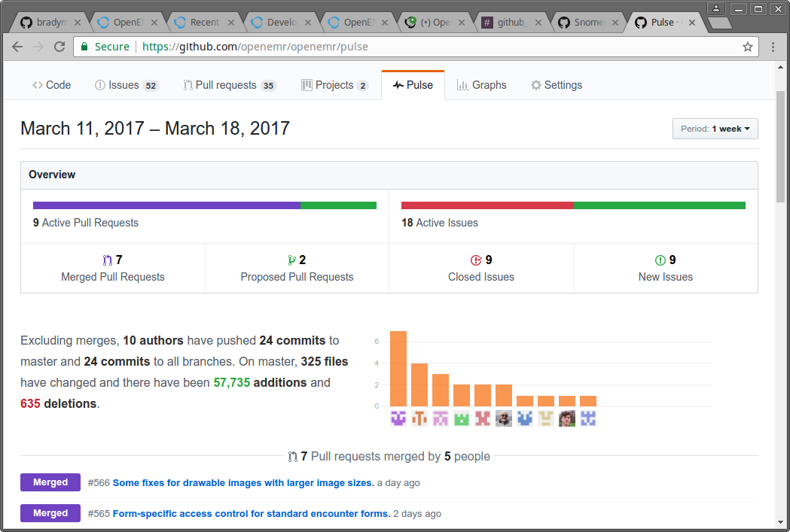Click the "57,735" additions count
Screen dimensions: 790x532
232,382
